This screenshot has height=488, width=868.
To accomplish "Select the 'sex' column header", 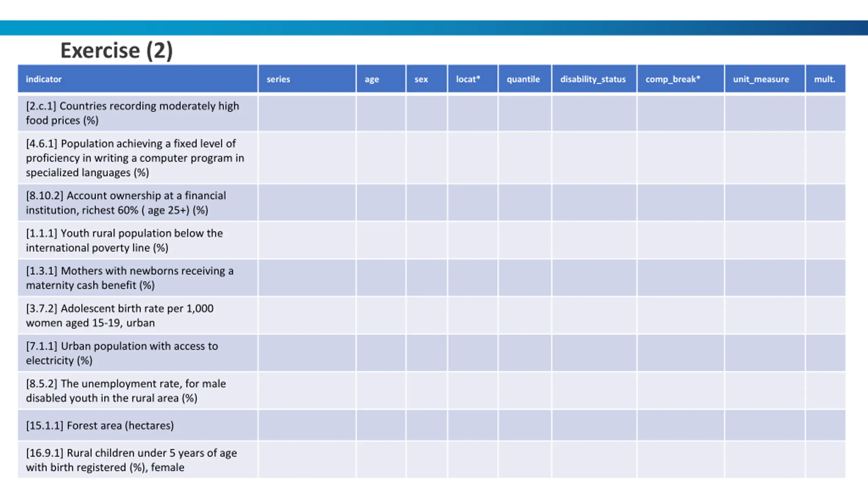I will click(x=427, y=79).
